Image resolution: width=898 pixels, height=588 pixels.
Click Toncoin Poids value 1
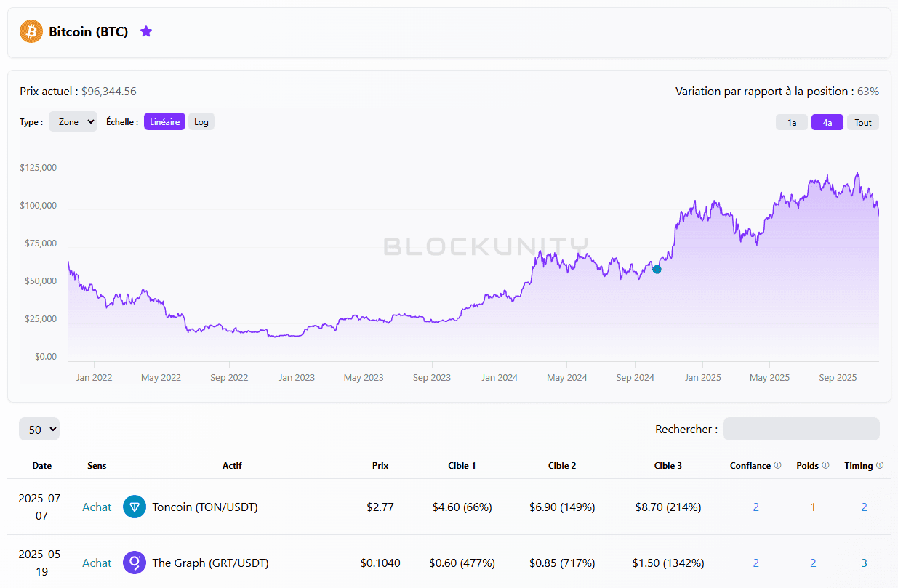(813, 507)
